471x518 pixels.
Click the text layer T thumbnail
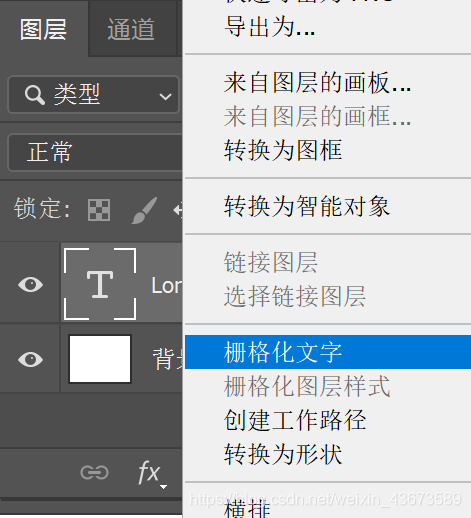[100, 284]
